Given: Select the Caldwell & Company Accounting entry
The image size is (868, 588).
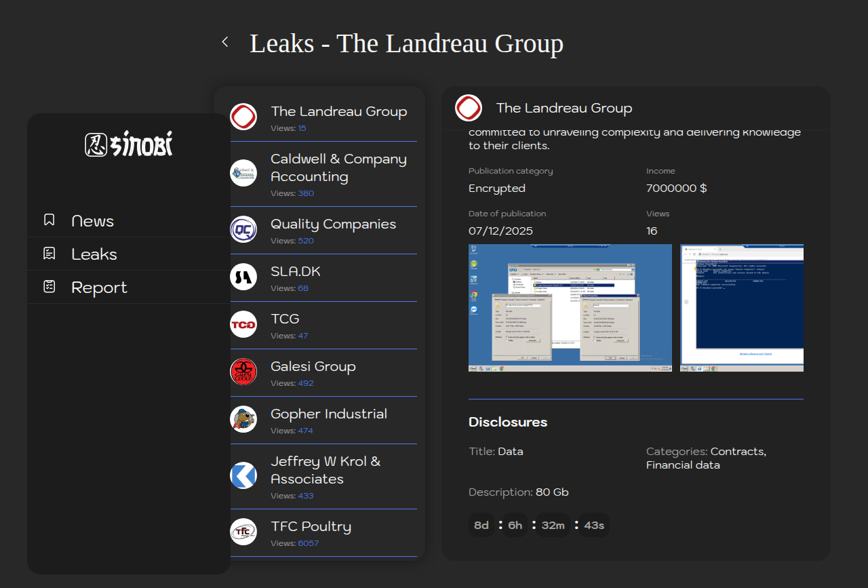Looking at the screenshot, I should point(338,168).
